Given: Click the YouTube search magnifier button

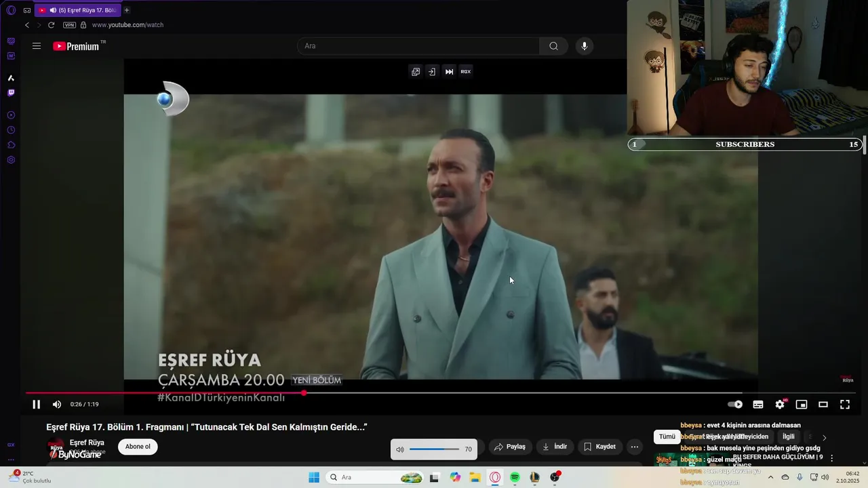Looking at the screenshot, I should [553, 46].
